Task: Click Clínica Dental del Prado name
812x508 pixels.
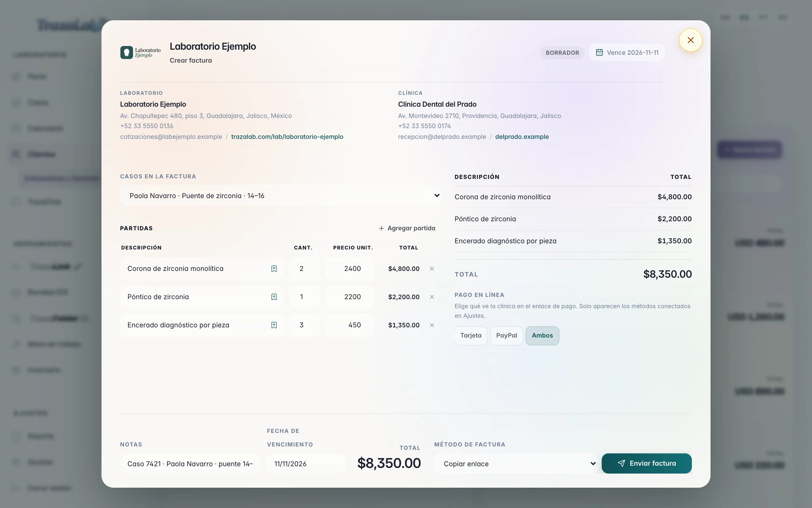Action: pyautogui.click(x=437, y=104)
